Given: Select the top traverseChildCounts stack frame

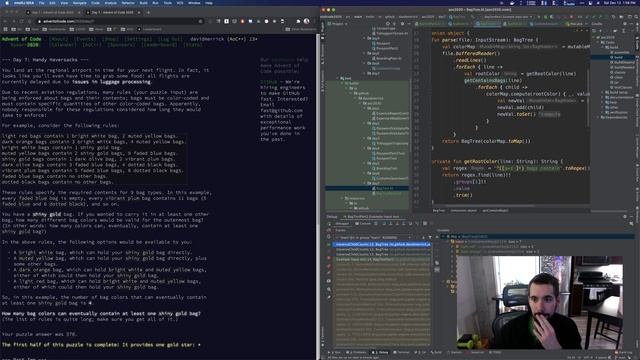Looking at the screenshot, I should point(382,244).
